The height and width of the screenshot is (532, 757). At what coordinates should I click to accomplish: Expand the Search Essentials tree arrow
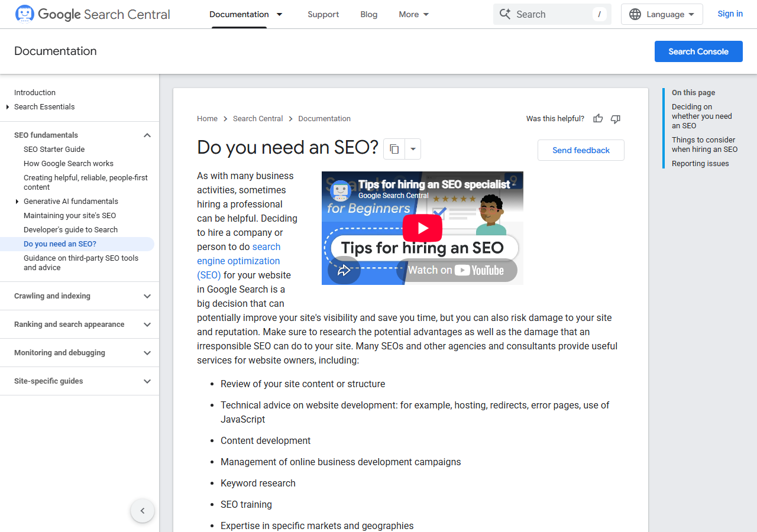coord(8,107)
